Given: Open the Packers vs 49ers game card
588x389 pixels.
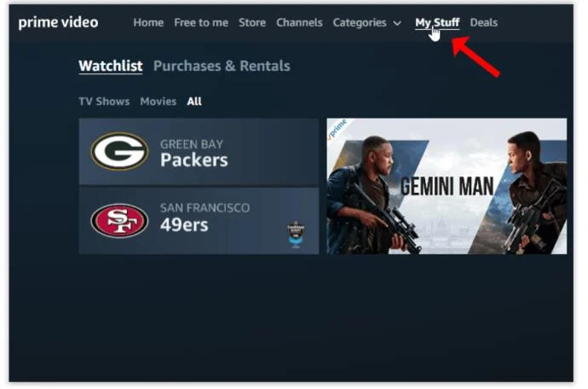Looking at the screenshot, I should point(199,186).
